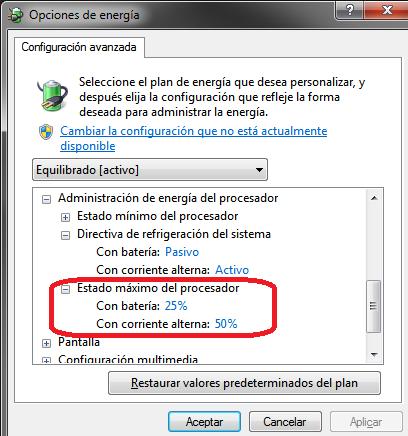Expand Estado mínimo del procesador
Screen dimensions: 408x436
(x=65, y=217)
